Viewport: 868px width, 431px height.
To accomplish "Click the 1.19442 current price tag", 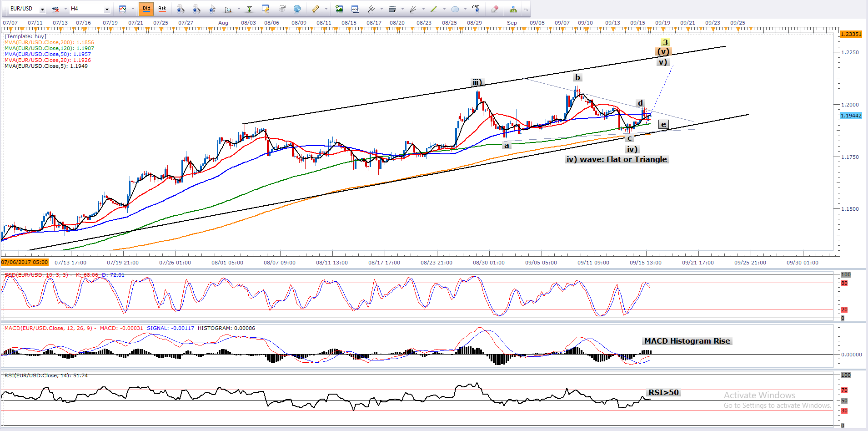I will pos(851,116).
